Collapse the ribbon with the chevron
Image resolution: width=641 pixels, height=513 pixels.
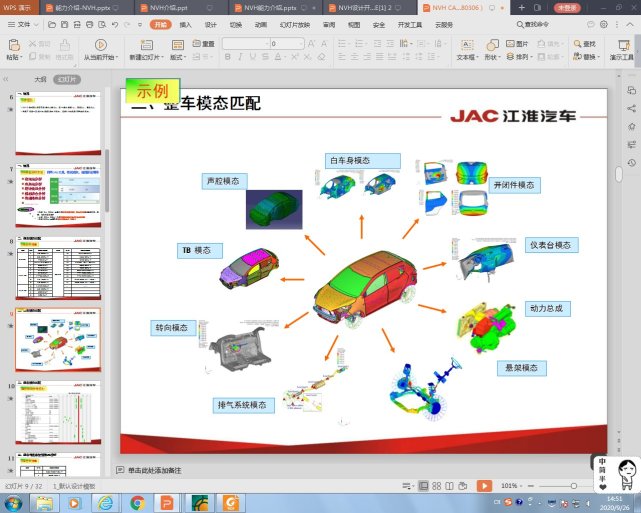(x=630, y=25)
